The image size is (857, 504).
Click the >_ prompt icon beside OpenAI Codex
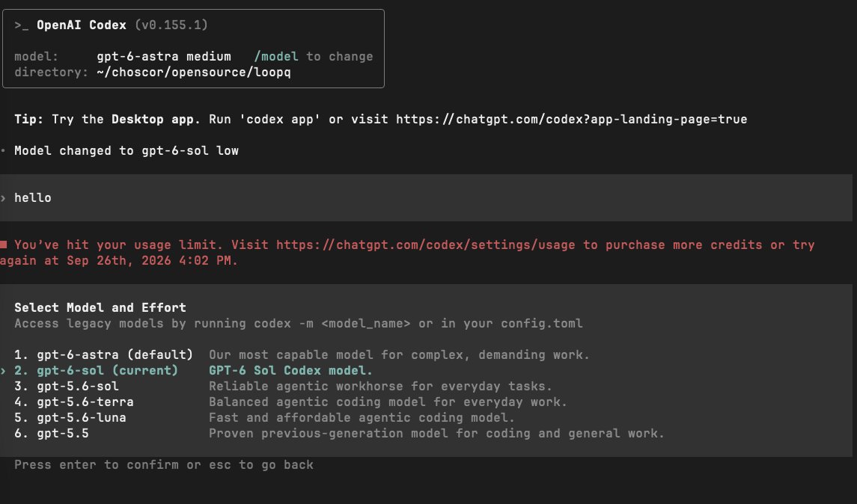[x=21, y=25]
